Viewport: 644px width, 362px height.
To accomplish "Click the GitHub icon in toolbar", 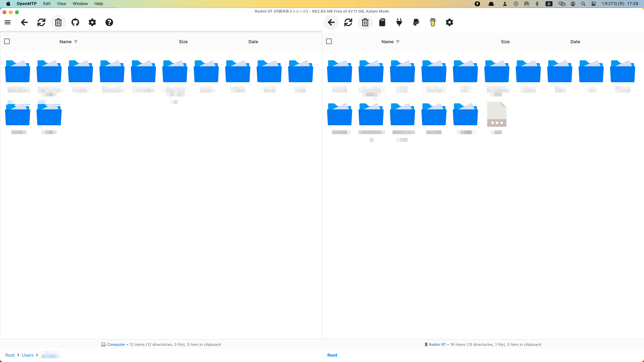I will coord(75,23).
